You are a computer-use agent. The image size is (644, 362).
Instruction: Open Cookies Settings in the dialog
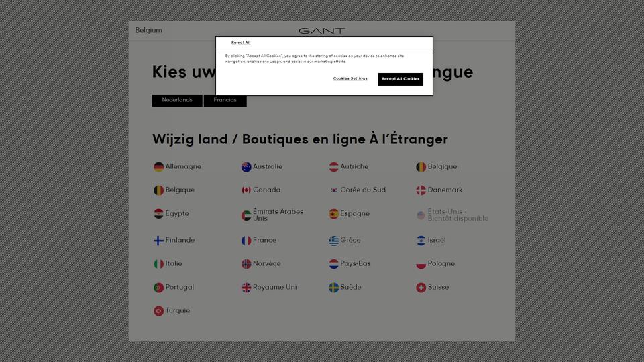[x=350, y=78]
